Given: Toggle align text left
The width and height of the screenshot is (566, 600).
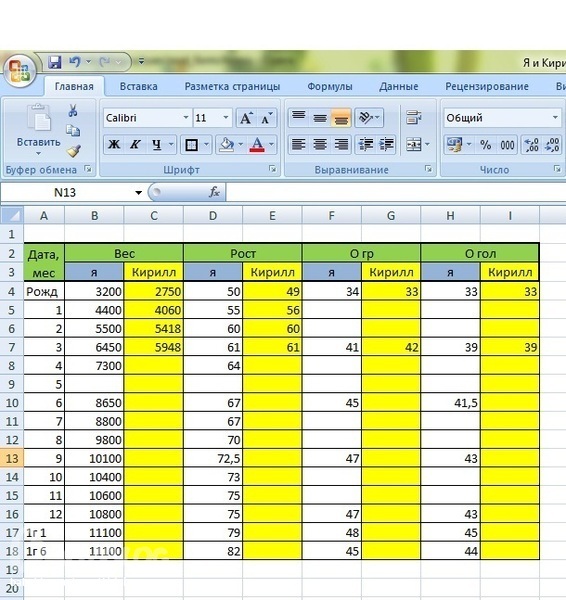Looking at the screenshot, I should (298, 145).
